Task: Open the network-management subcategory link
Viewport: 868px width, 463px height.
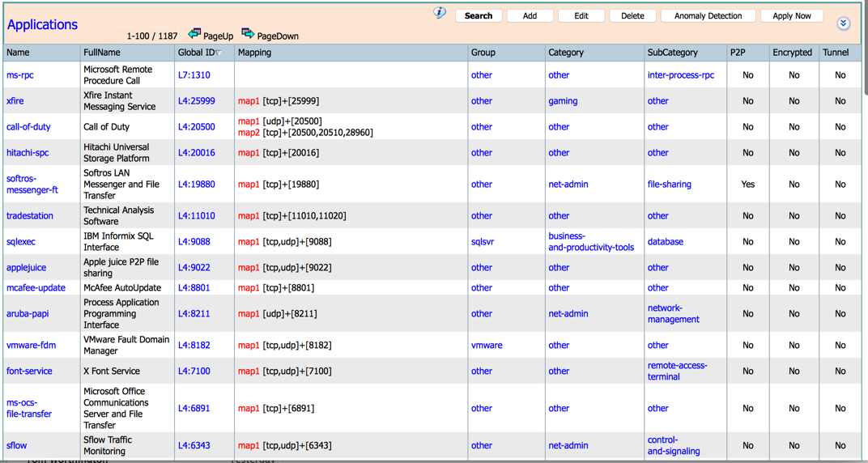Action: pyautogui.click(x=674, y=313)
